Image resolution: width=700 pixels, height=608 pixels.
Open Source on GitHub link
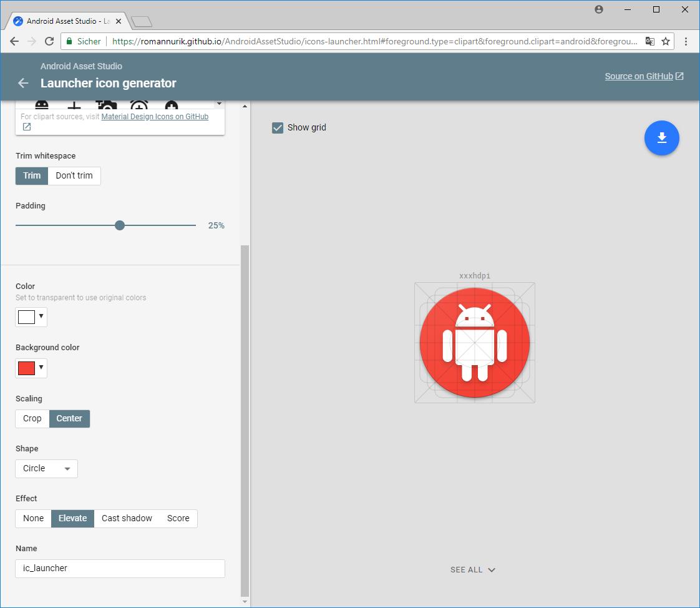point(643,76)
